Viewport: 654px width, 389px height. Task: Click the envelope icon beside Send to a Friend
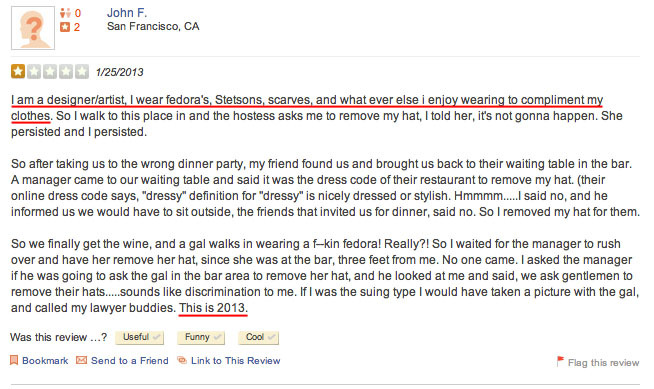tap(81, 360)
